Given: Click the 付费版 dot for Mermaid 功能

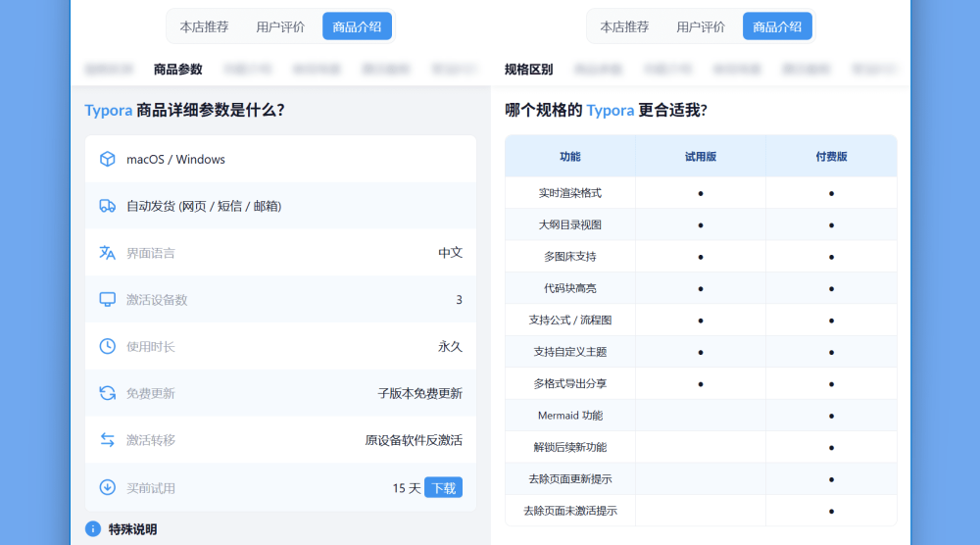Looking at the screenshot, I should point(831,416).
